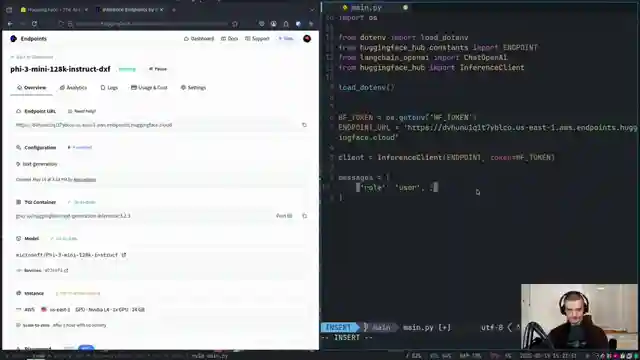Copy the TGI container image with copy icon
This screenshot has width=640, height=360.
[304, 216]
